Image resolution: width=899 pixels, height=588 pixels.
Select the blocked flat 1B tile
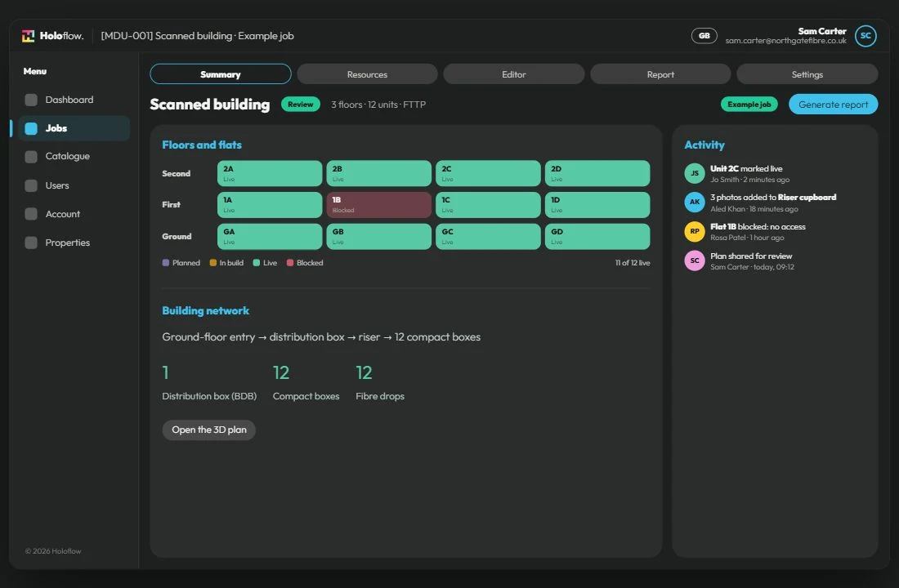(379, 205)
